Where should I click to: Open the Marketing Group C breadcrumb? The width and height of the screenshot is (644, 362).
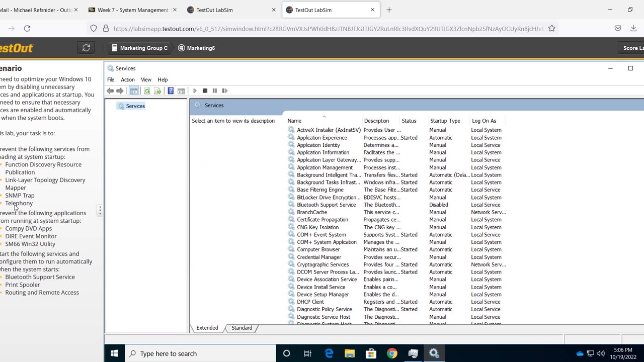point(140,48)
